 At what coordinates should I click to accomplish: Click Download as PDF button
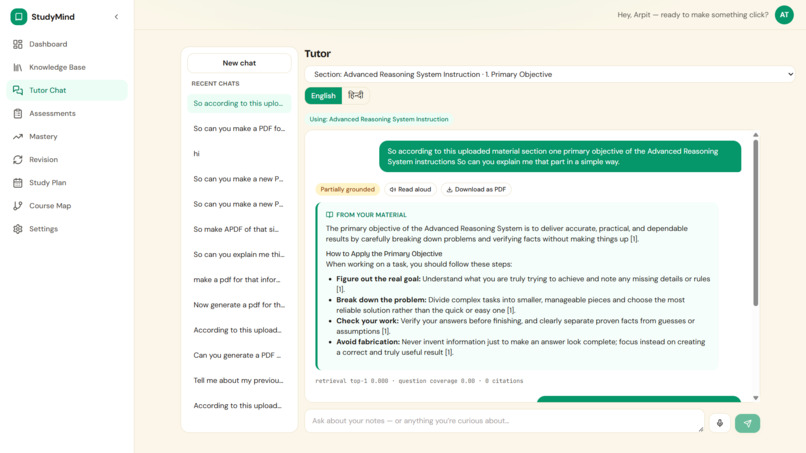pyautogui.click(x=476, y=189)
